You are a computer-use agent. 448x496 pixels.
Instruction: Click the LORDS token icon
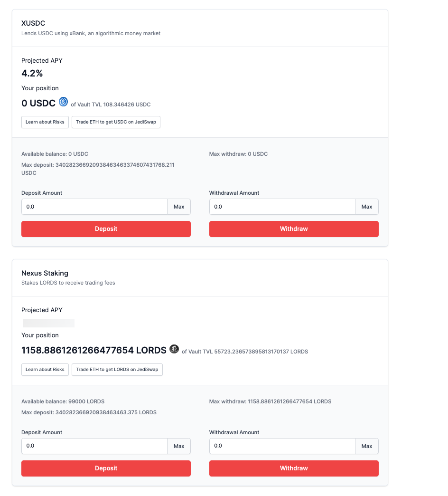[174, 349]
